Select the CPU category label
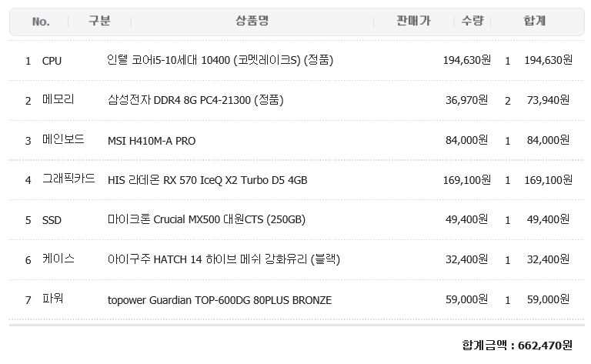The height and width of the screenshot is (364, 591). coord(52,61)
